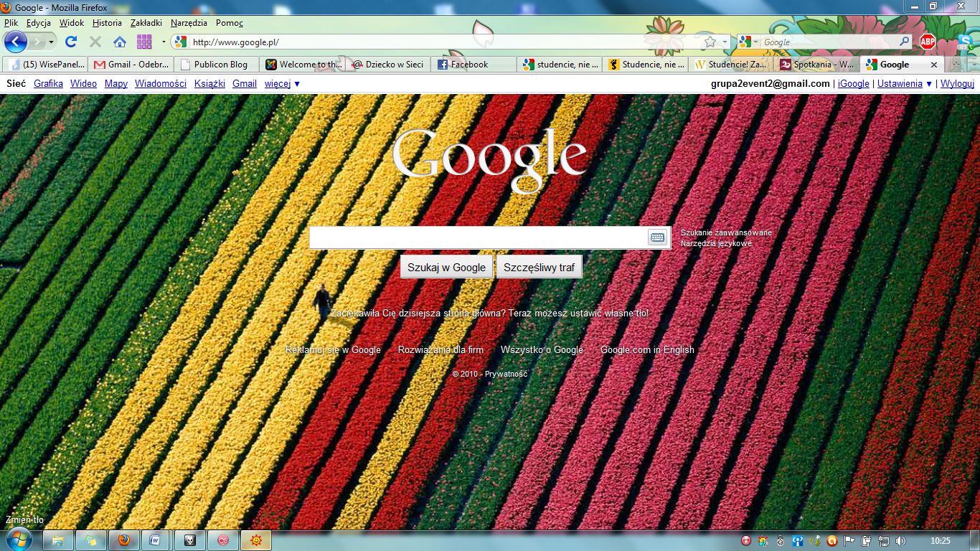This screenshot has width=980, height=551.
Task: Open the Zakładki menu
Action: 146,23
